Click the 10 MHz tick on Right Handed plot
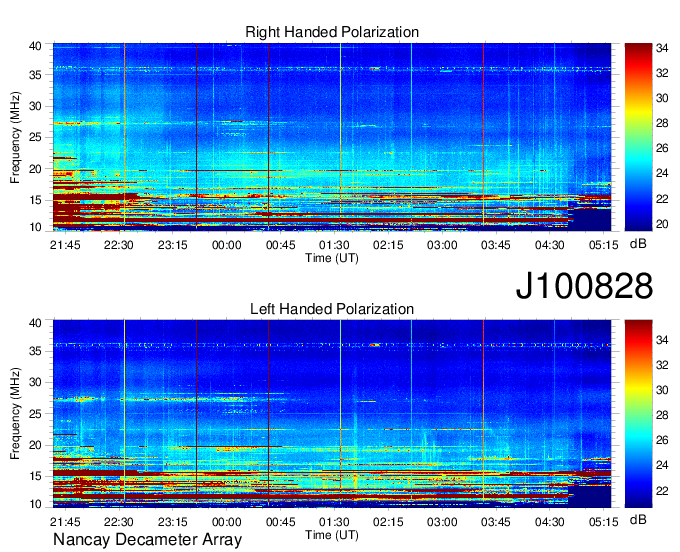 tap(35, 227)
